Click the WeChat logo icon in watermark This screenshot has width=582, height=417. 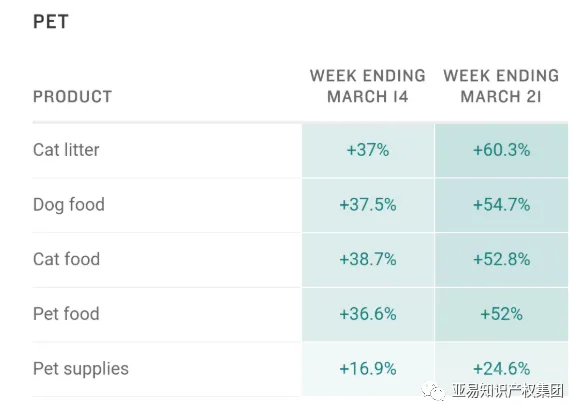click(x=433, y=391)
